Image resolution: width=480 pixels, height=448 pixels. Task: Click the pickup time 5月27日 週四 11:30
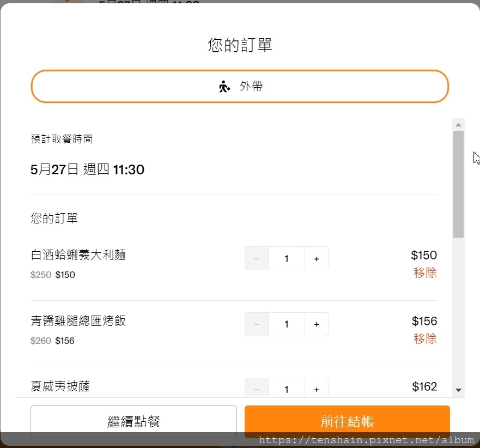(x=87, y=169)
